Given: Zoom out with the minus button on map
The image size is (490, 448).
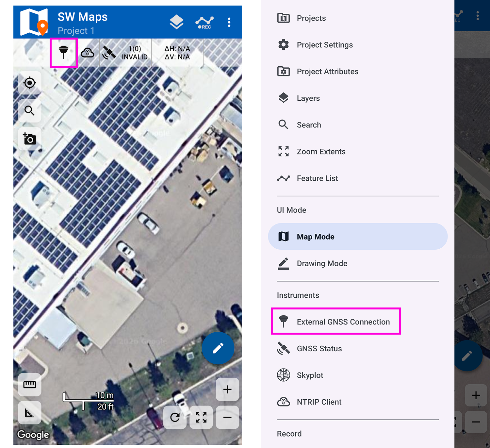Looking at the screenshot, I should [227, 417].
